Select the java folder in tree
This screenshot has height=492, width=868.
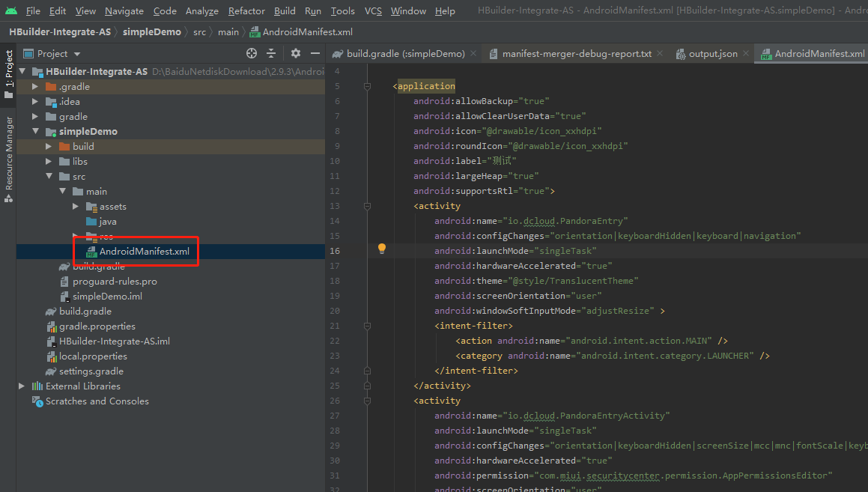coord(101,222)
